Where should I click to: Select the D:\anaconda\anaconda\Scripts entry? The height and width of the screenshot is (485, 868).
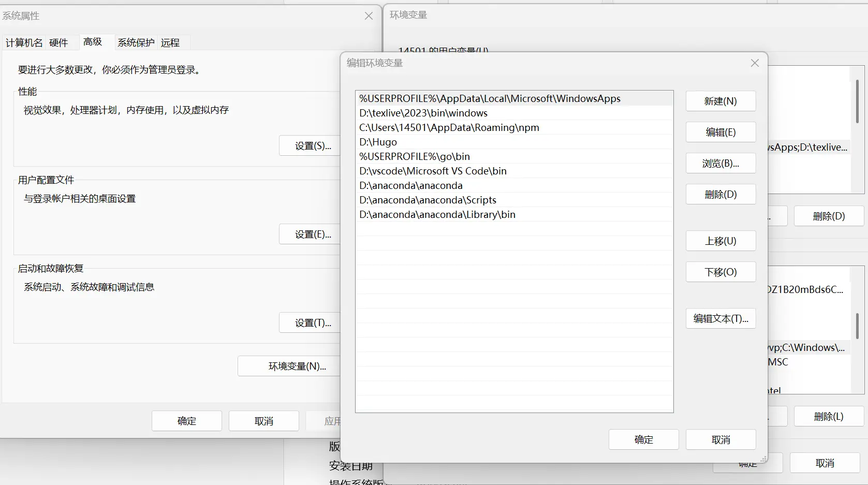[x=514, y=200]
